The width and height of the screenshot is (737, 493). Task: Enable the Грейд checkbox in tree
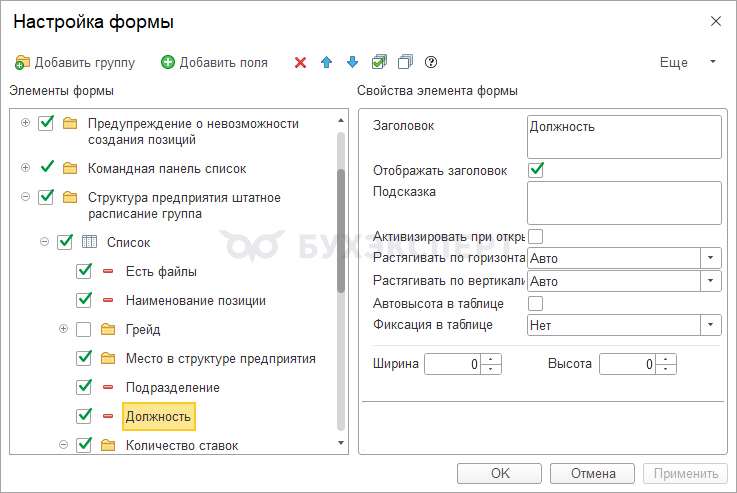pos(84,329)
